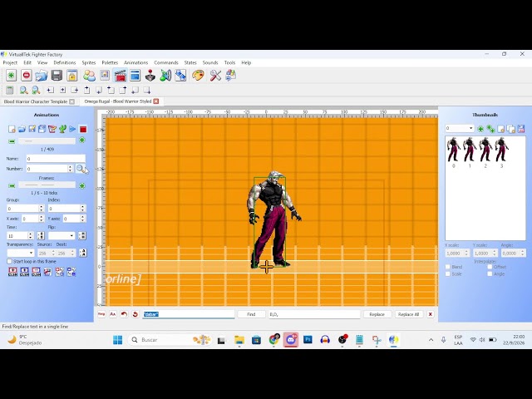Close the Omega Rugal - Blood Warrior Styled tab
The width and height of the screenshot is (532, 399).
pyautogui.click(x=156, y=101)
